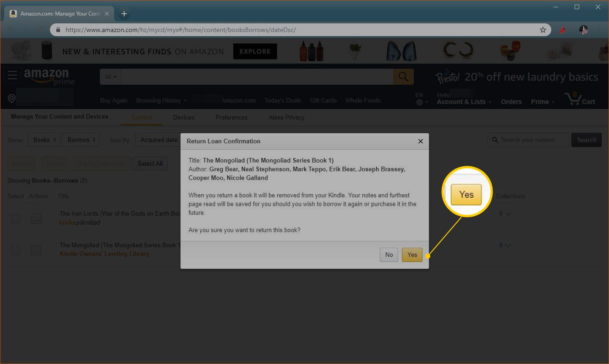
Task: Open actions button for The Iron Lords
Action: pos(36,219)
